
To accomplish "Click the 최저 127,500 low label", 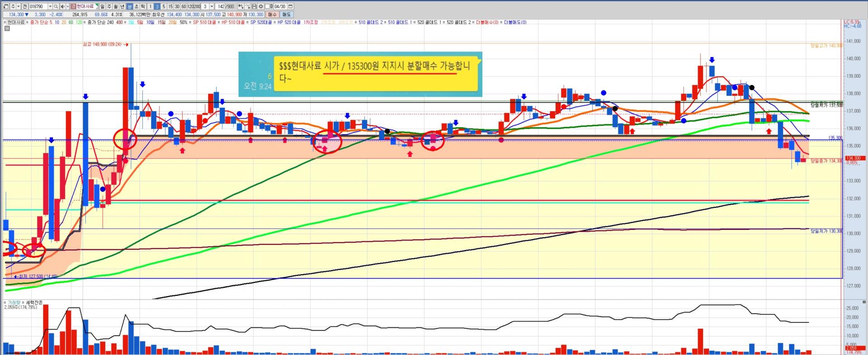I will [x=36, y=276].
